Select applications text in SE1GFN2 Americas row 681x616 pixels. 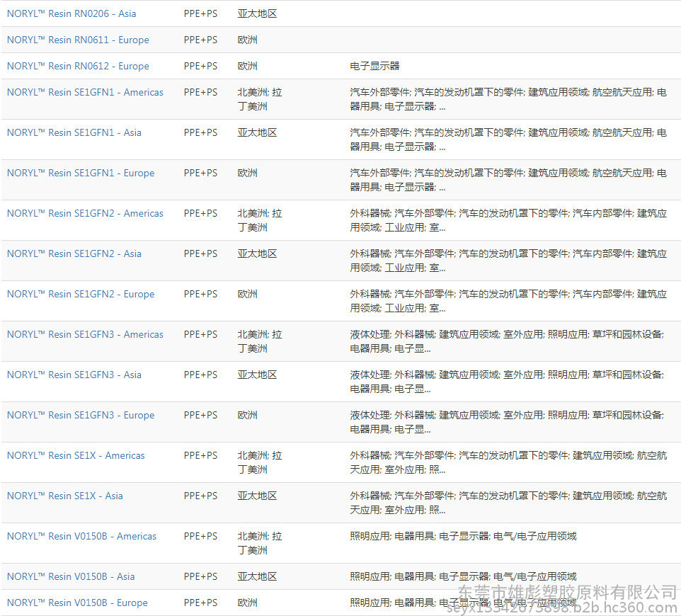coord(508,221)
